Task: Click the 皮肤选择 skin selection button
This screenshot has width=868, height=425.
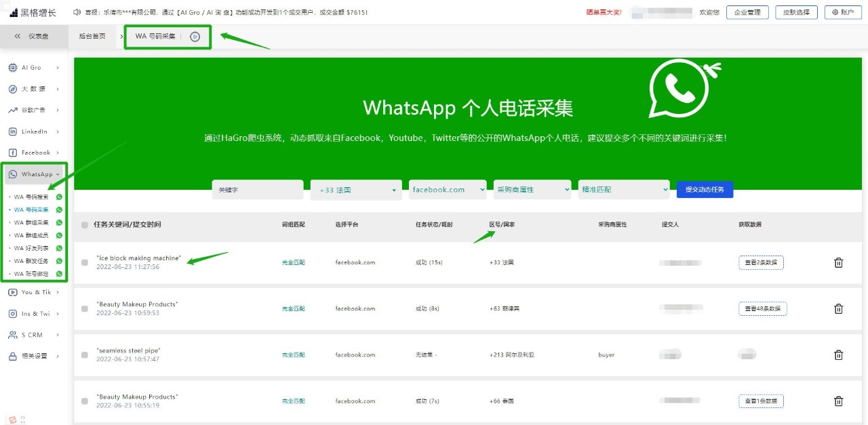Action: pos(796,12)
